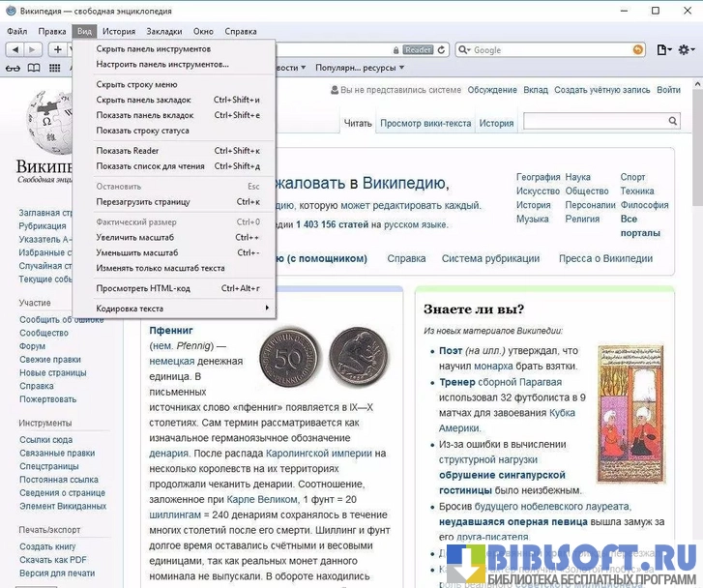Open the gear settings dropdown
This screenshot has width=703, height=588.
click(x=689, y=49)
